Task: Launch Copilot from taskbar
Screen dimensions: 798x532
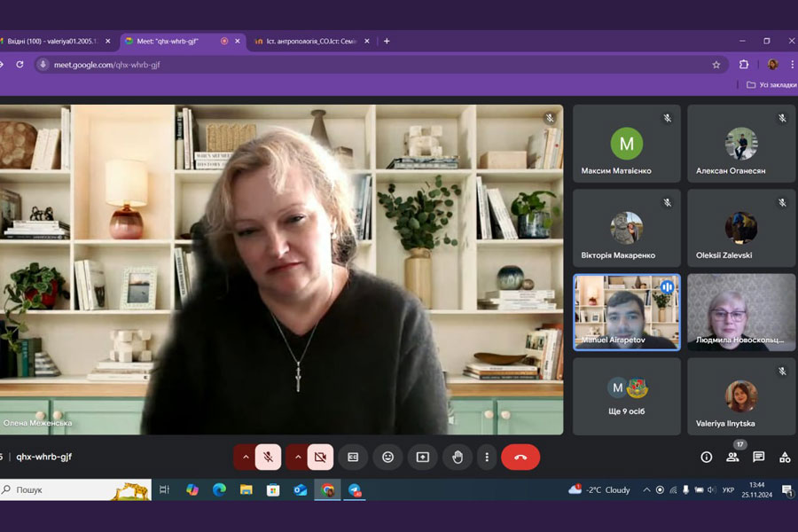Action: [192, 489]
